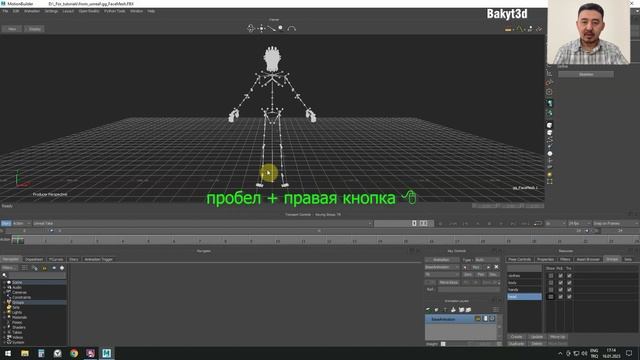The height and width of the screenshot is (360, 640).
Task: Expand the Shaders node in Navigator tree
Action: pyautogui.click(x=4, y=327)
